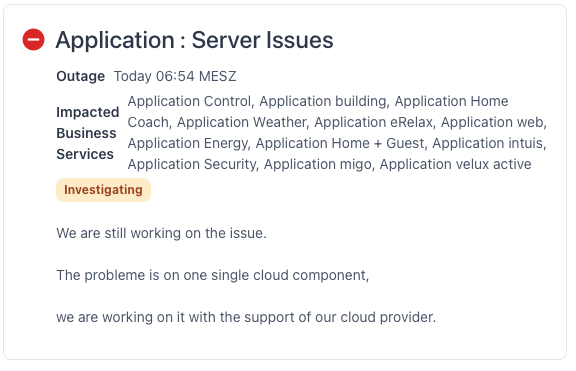Select 'Application Weather' service name
Viewport: 576px width, 371px height.
point(241,122)
